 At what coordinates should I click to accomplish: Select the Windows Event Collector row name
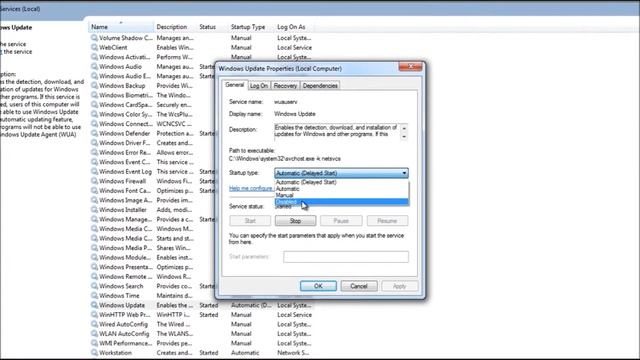[x=125, y=162]
